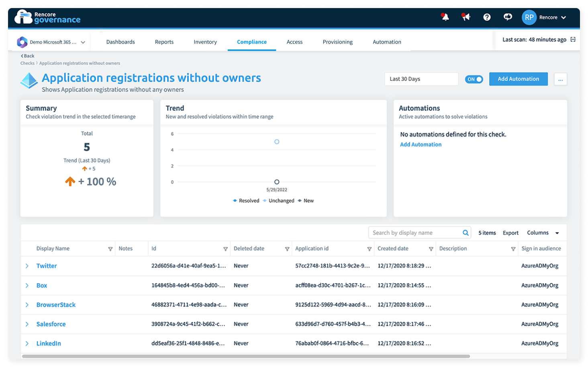Open the Last 30 Days range dropdown

421,79
